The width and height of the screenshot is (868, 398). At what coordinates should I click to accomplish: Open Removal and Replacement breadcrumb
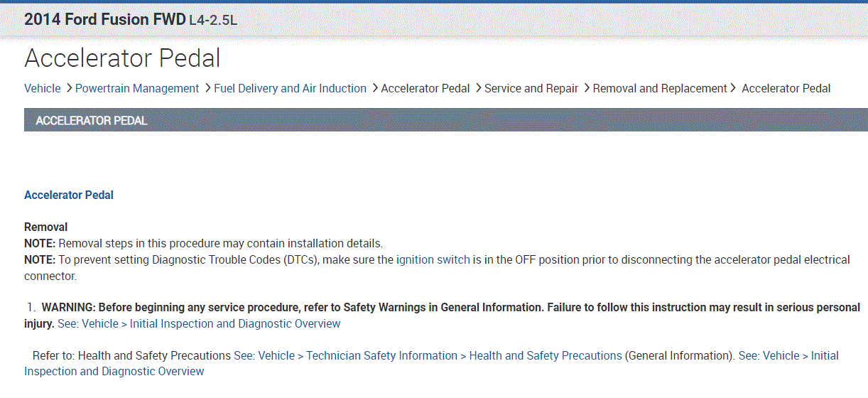click(x=660, y=88)
